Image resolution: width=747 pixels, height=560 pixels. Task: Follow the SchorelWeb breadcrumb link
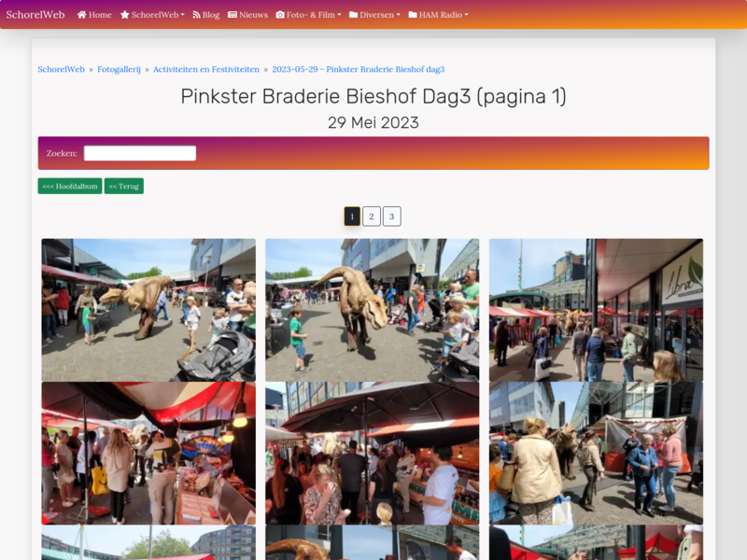pyautogui.click(x=61, y=69)
